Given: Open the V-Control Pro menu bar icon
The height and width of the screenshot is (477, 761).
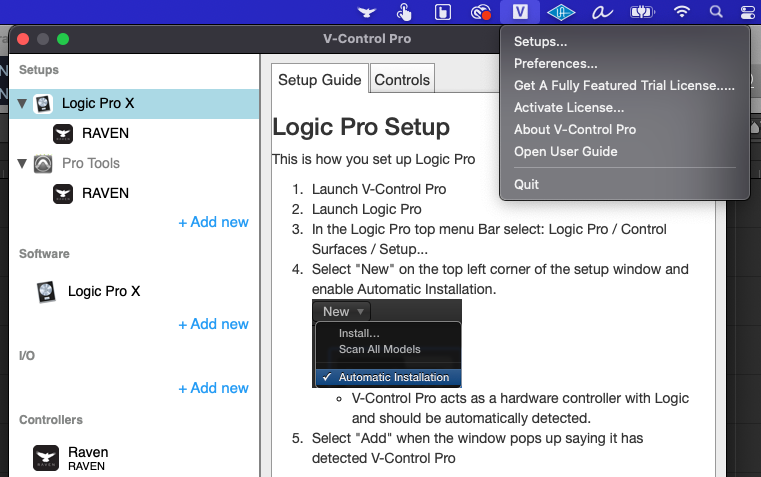Looking at the screenshot, I should (x=520, y=12).
